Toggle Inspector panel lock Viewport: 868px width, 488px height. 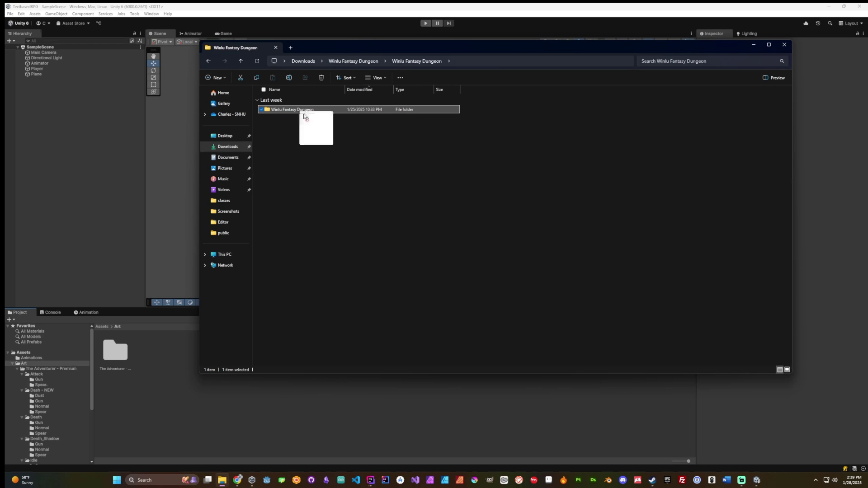pyautogui.click(x=858, y=33)
